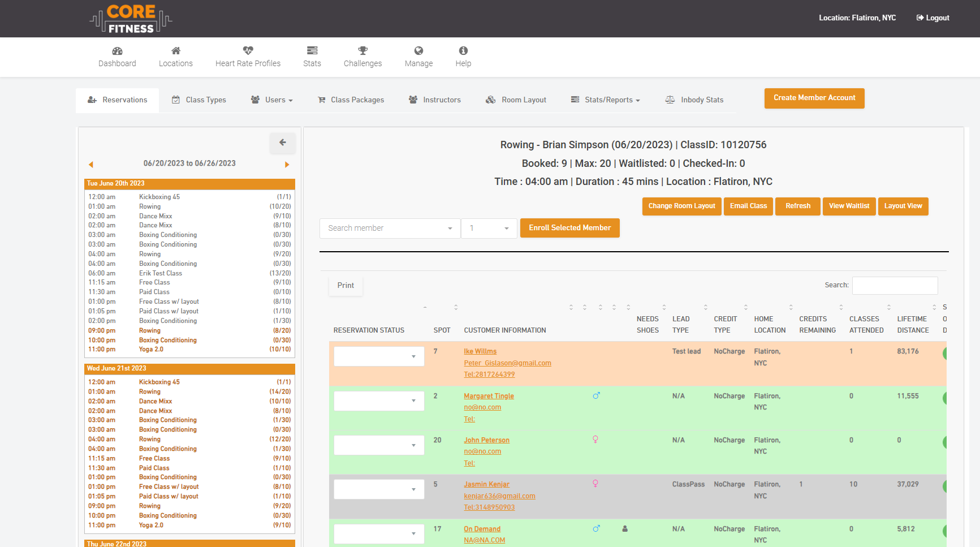Open reservation status dropdown for Margaret Tingle
980x547 pixels.
pyautogui.click(x=379, y=401)
